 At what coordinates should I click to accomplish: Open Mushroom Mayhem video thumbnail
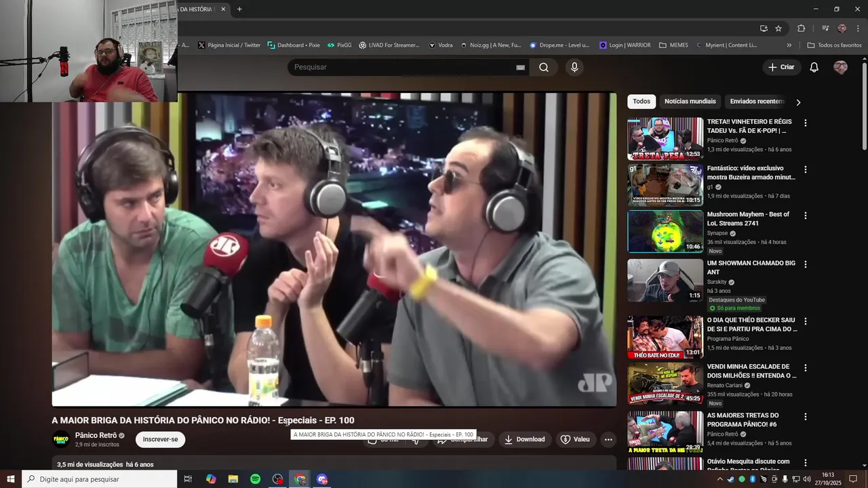665,232
